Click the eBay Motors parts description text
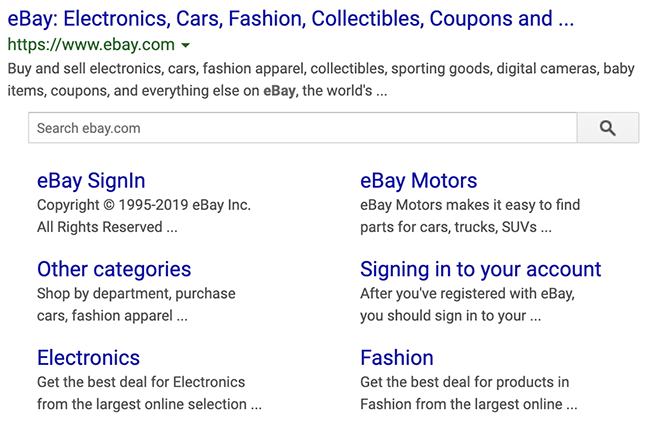This screenshot has width=650, height=429. (x=469, y=216)
